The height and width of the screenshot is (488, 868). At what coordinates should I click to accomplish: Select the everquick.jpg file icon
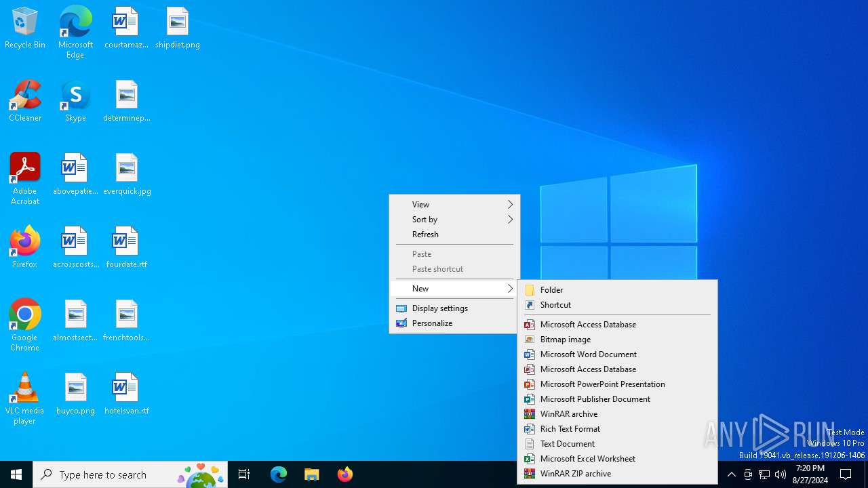127,175
